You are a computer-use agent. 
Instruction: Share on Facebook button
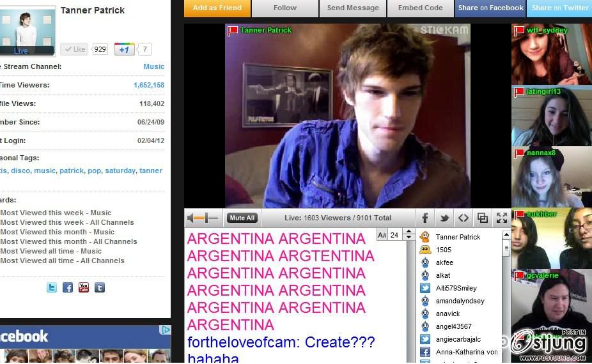point(490,8)
